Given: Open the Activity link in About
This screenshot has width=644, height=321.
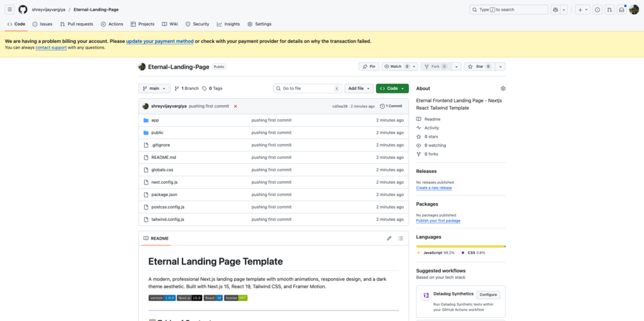Looking at the screenshot, I should point(427,128).
